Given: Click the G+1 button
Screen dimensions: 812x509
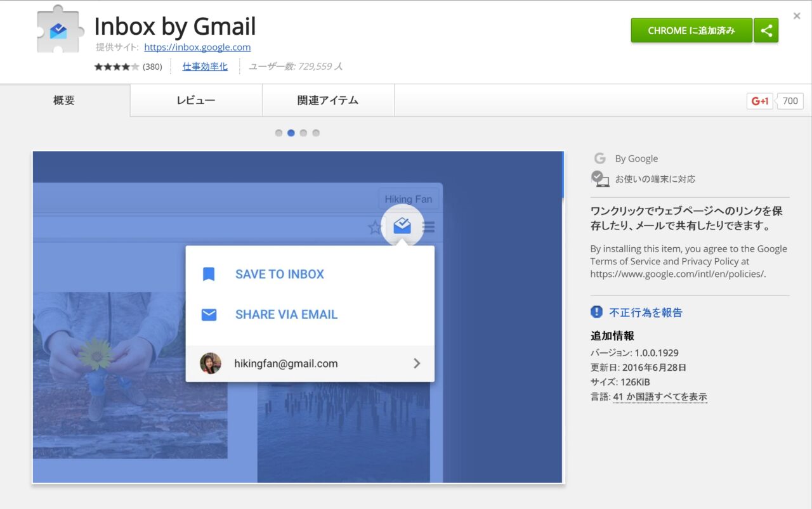Looking at the screenshot, I should 759,101.
